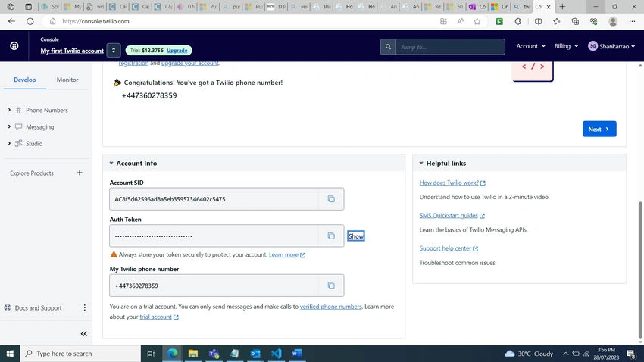Open a new browser tab
The width and height of the screenshot is (644, 362).
pos(562,7)
